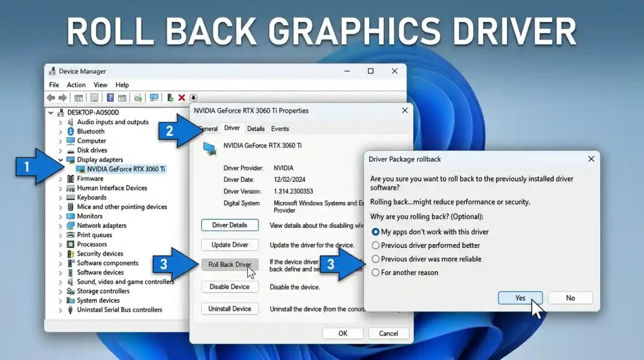This screenshot has width=644, height=360.
Task: Select 'For another reason' radio button
Action: (375, 273)
